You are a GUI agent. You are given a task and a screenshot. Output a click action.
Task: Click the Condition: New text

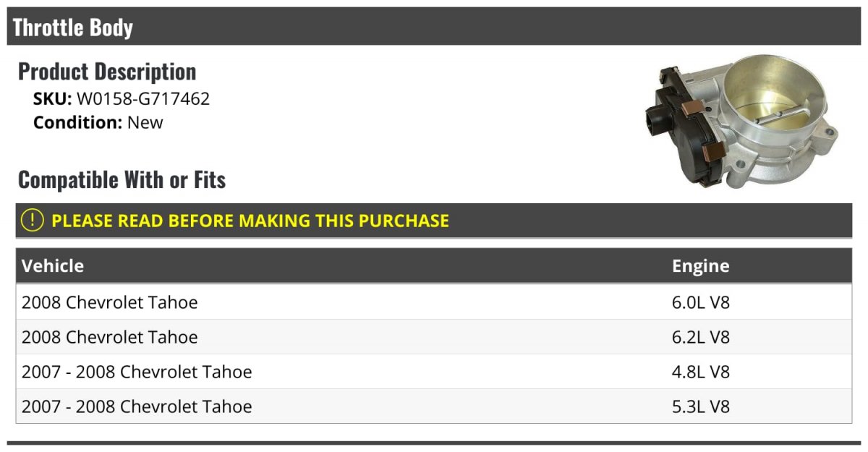point(98,123)
